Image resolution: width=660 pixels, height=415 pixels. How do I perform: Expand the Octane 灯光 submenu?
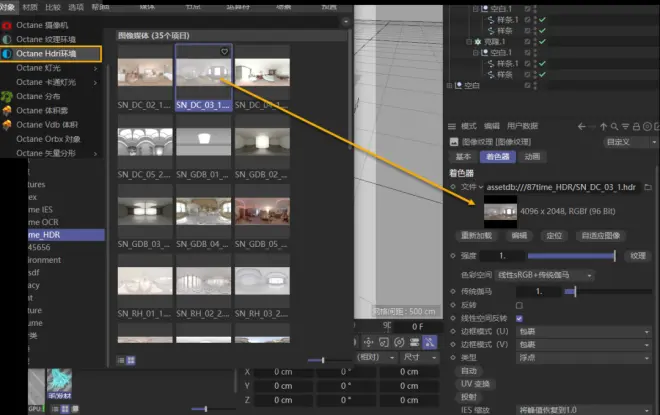click(96, 68)
